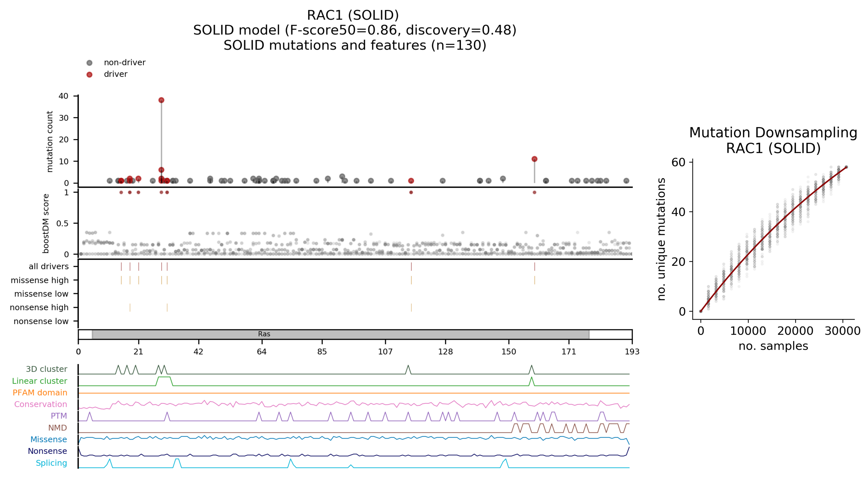868x479 pixels.
Task: Click the x-axis tick label 107
Action: (385, 352)
